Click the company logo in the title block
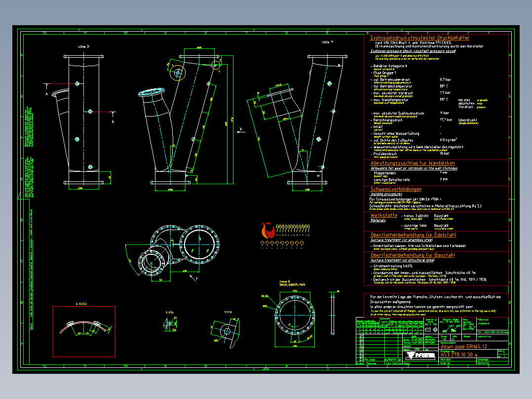The image size is (532, 399). point(420,356)
